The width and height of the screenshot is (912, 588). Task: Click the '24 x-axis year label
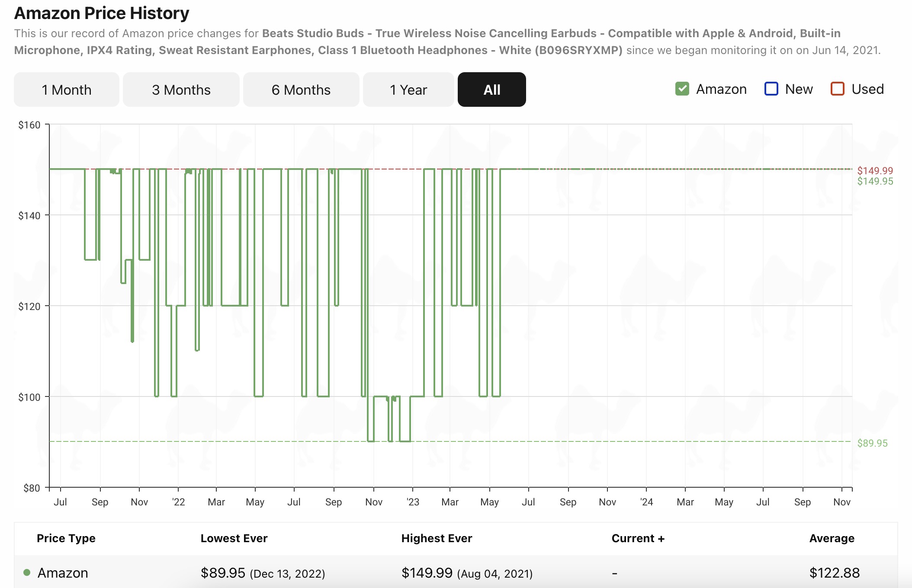point(646,502)
